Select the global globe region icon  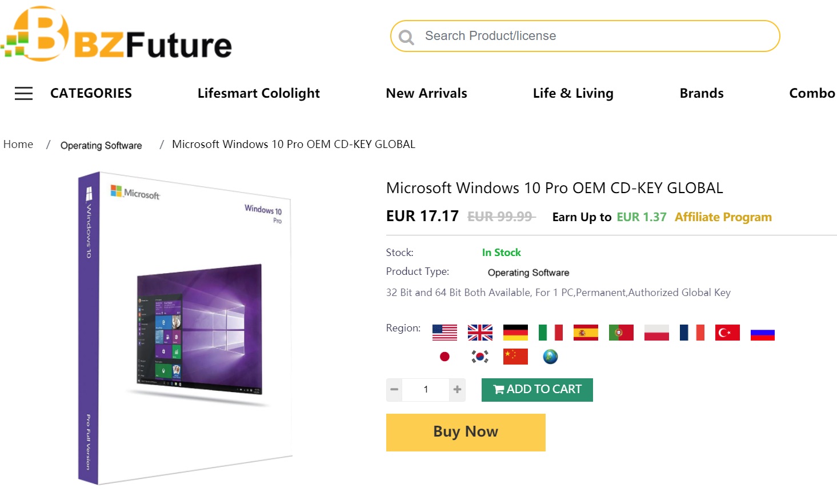coord(550,357)
